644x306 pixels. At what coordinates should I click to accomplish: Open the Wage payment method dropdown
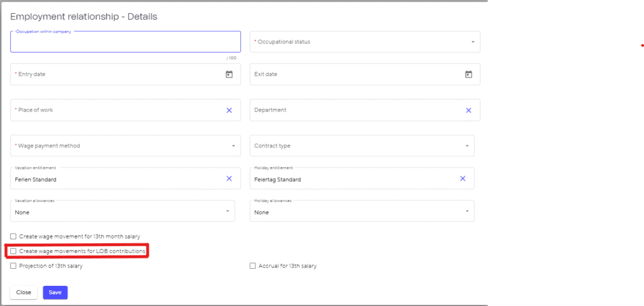coord(125,146)
